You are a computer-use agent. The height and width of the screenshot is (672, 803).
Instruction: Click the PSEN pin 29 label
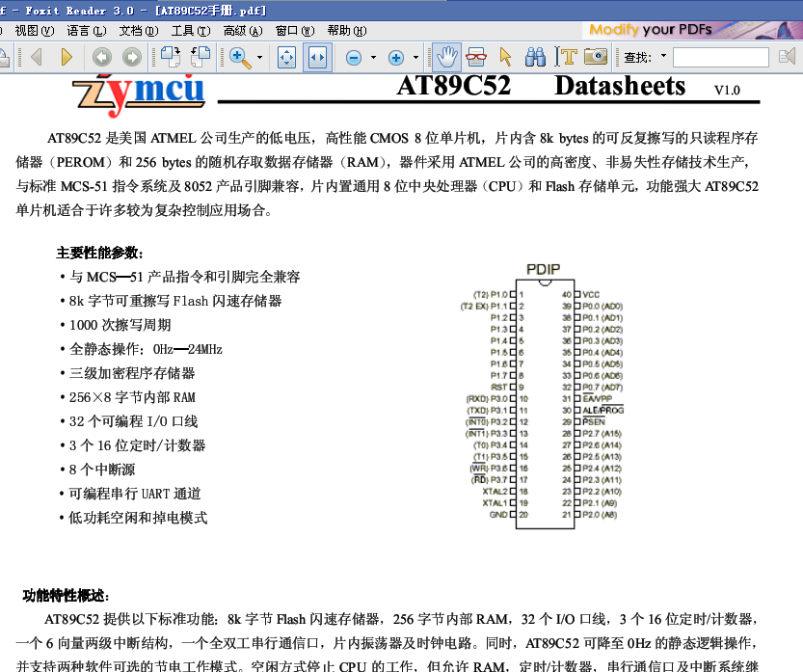point(594,421)
